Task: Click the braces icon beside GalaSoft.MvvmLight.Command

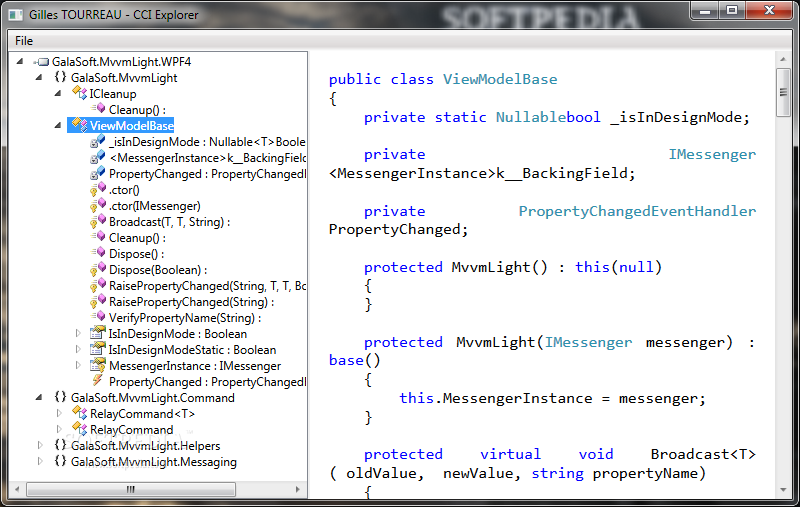Action: [60, 397]
